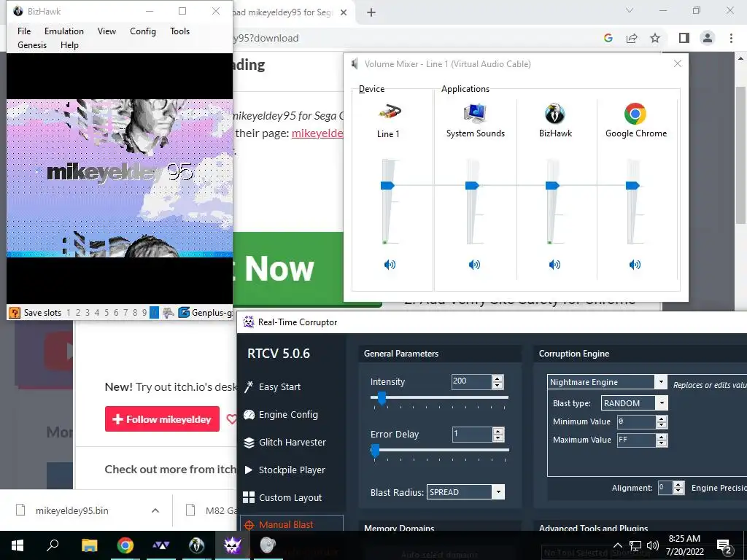The image size is (747, 560).
Task: Open the BizHawk File menu
Action: [x=24, y=31]
